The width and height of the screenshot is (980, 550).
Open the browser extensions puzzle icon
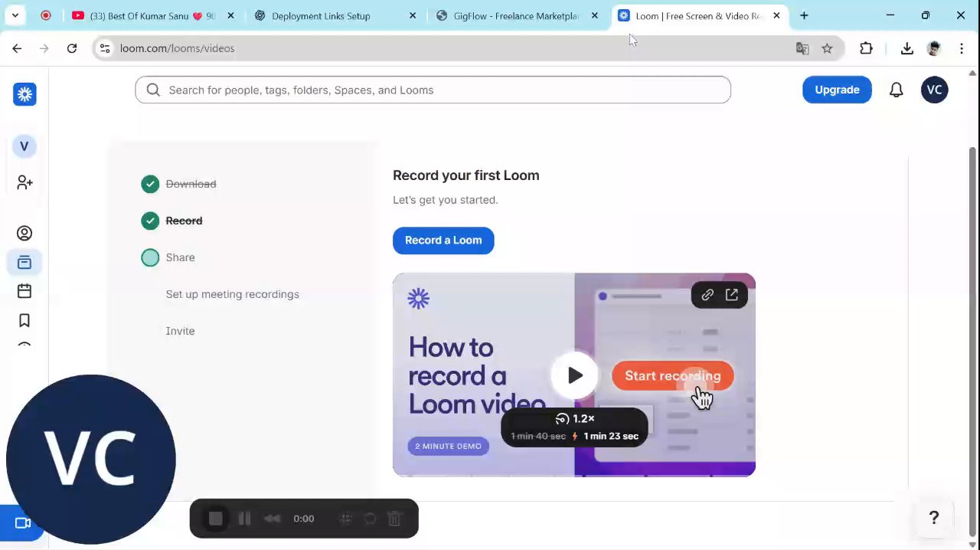coord(866,48)
